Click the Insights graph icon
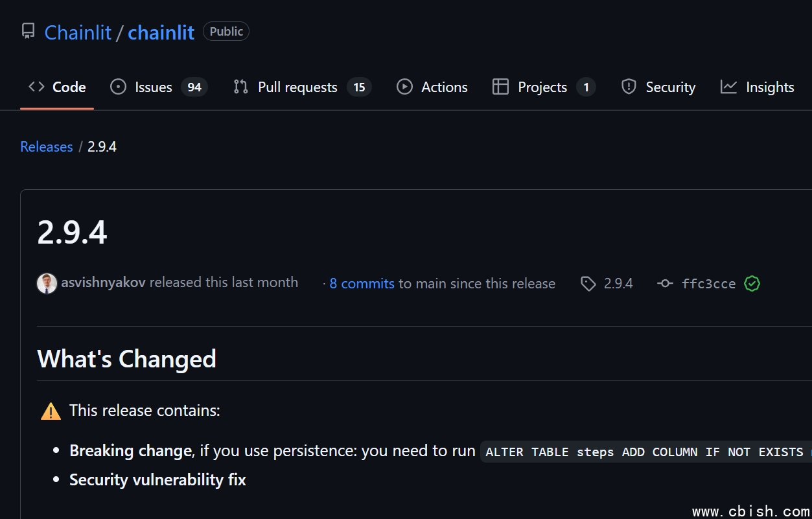Image resolution: width=812 pixels, height=519 pixels. (x=728, y=87)
